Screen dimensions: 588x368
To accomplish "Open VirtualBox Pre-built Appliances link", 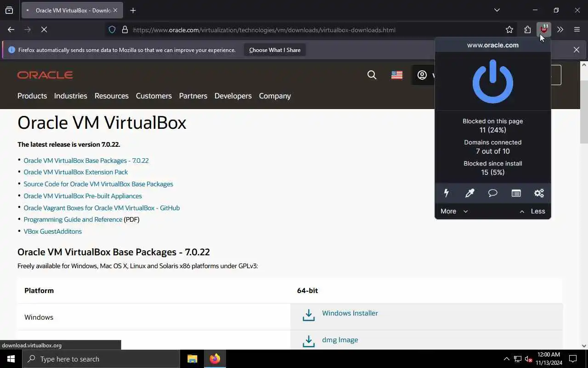I will (83, 196).
